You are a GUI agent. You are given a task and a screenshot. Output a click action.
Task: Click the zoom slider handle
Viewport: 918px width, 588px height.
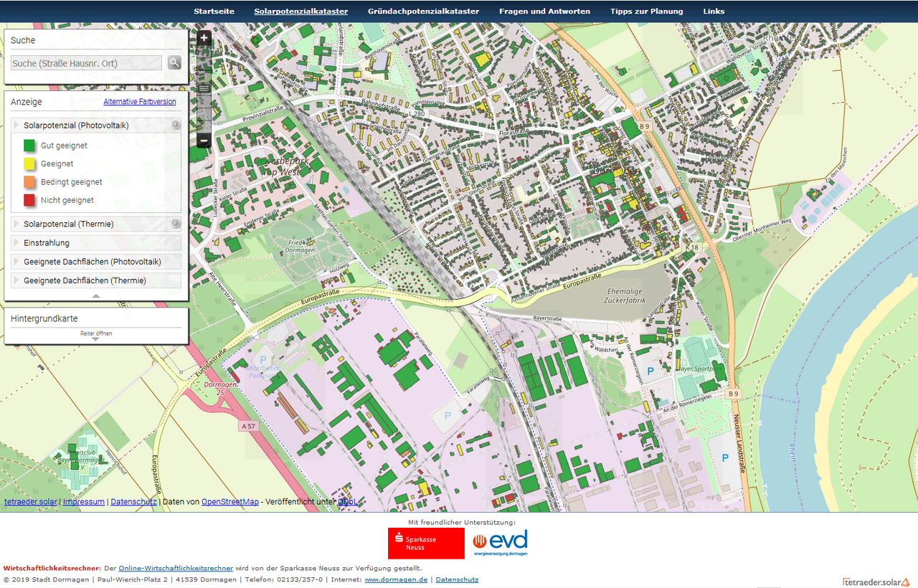pyautogui.click(x=204, y=87)
